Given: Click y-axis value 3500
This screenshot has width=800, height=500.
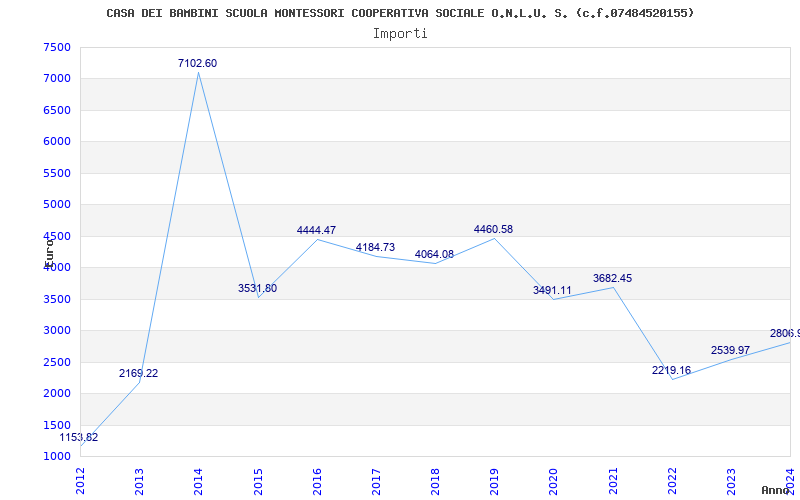Looking at the screenshot, I should (x=57, y=299).
